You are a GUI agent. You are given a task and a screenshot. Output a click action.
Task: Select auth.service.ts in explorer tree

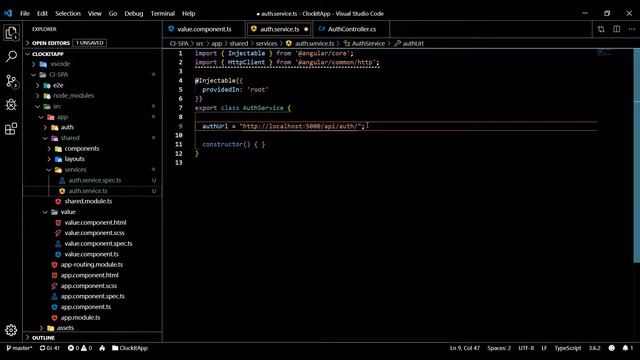[93, 191]
